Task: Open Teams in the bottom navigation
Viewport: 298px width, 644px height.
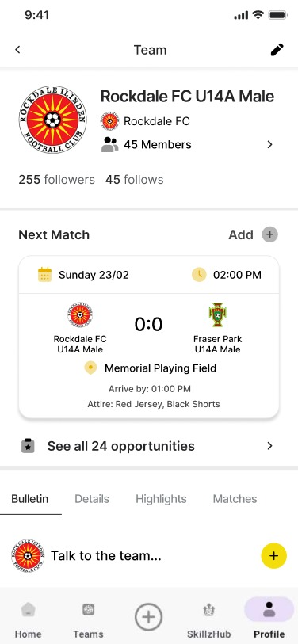Action: tap(88, 619)
